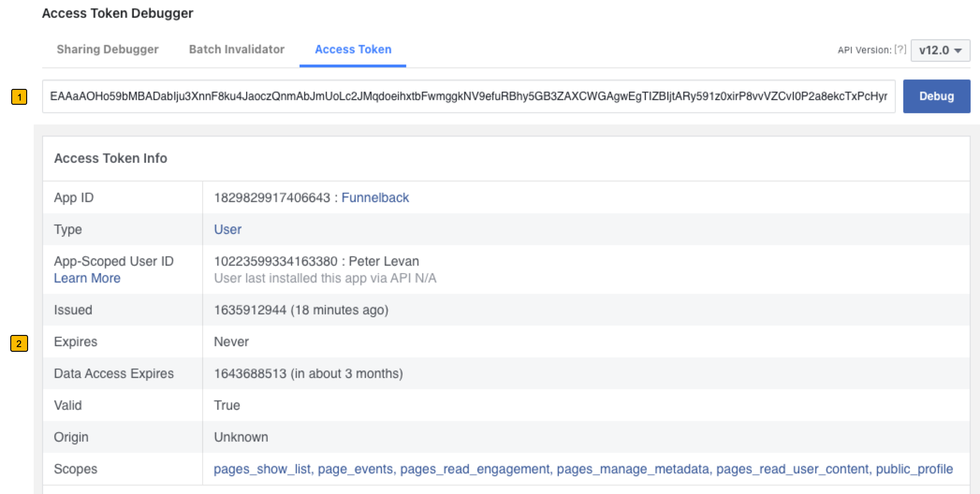Click the User token type link

pyautogui.click(x=227, y=229)
